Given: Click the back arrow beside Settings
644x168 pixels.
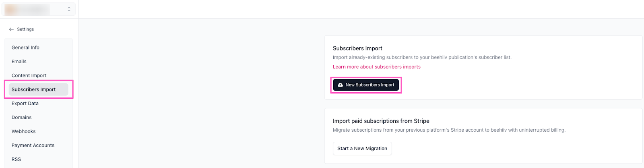Looking at the screenshot, I should pyautogui.click(x=11, y=29).
